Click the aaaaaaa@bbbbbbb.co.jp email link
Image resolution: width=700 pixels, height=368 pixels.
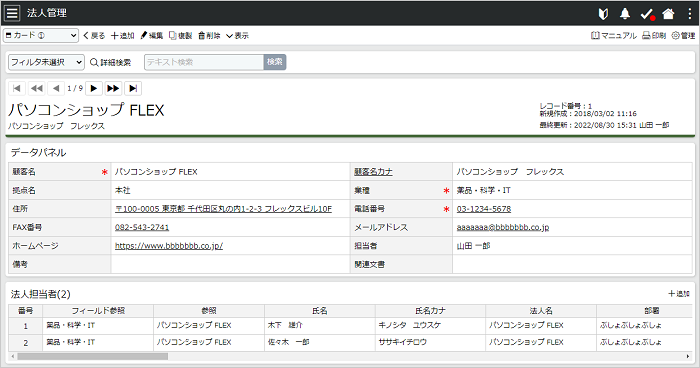(x=503, y=227)
